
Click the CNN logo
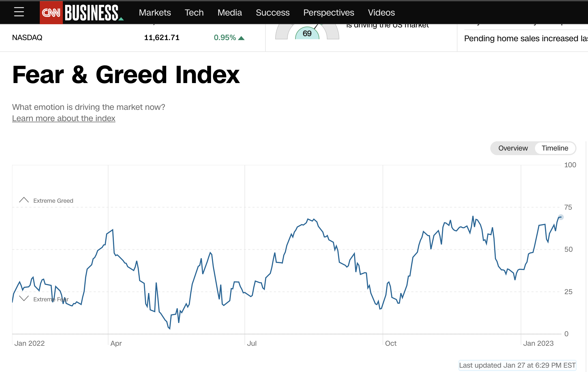(51, 12)
